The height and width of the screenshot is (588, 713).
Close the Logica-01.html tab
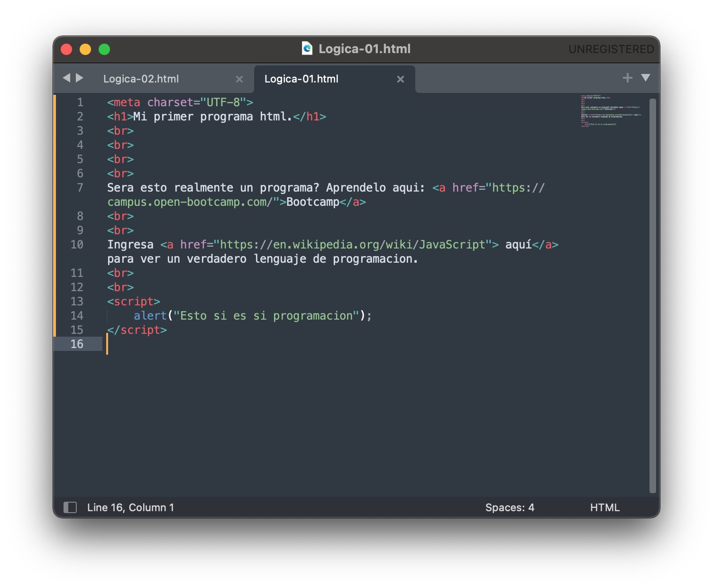point(401,79)
